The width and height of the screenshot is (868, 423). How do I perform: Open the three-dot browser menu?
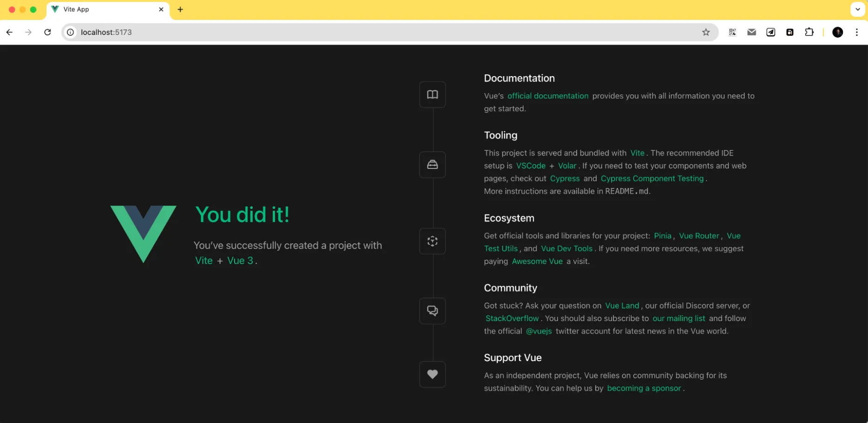857,32
